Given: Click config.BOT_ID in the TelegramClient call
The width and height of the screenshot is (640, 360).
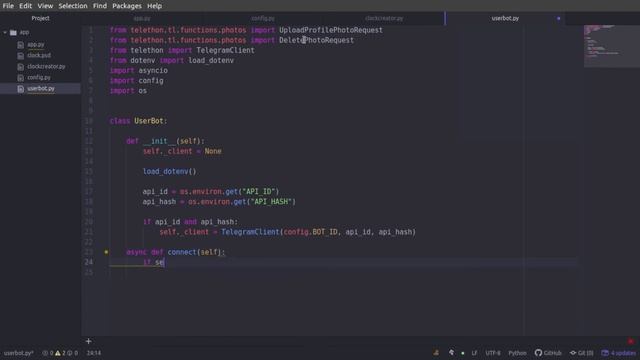Looking at the screenshot, I should [311, 232].
